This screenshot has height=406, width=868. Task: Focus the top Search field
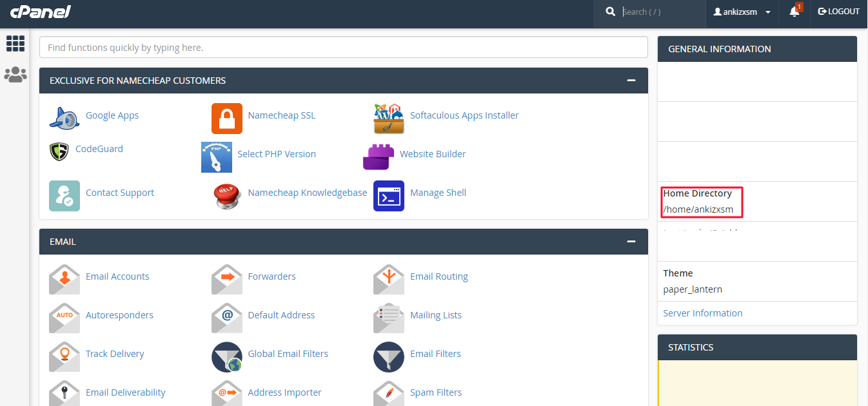[x=661, y=12]
